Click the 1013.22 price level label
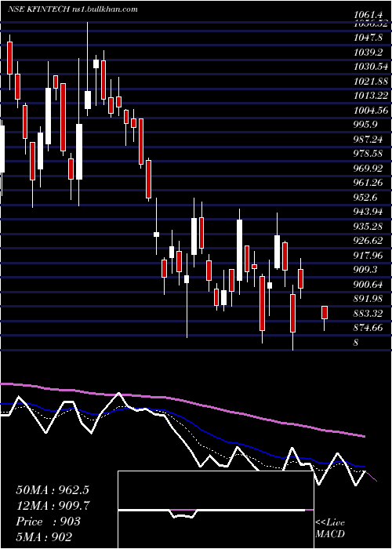This screenshot has height=549, width=392. (371, 96)
